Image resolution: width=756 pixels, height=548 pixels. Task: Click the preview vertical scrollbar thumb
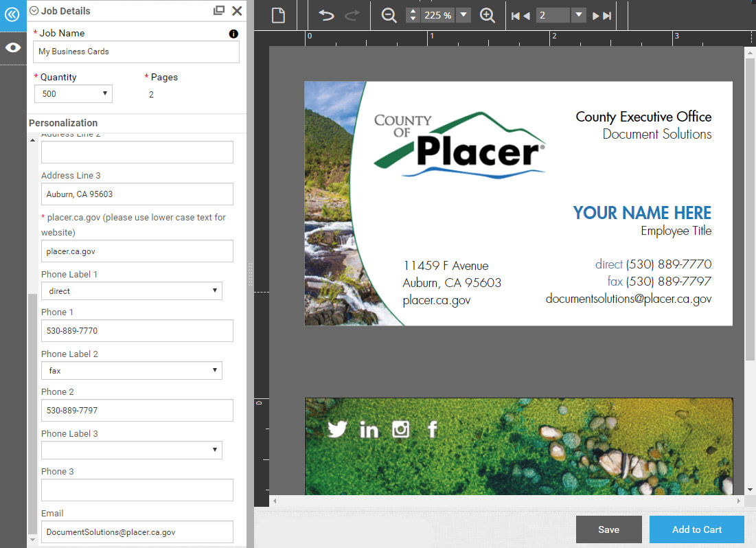click(x=750, y=209)
